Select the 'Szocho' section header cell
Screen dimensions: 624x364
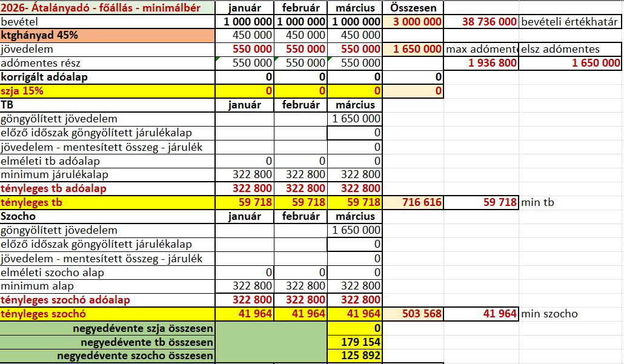click(107, 216)
